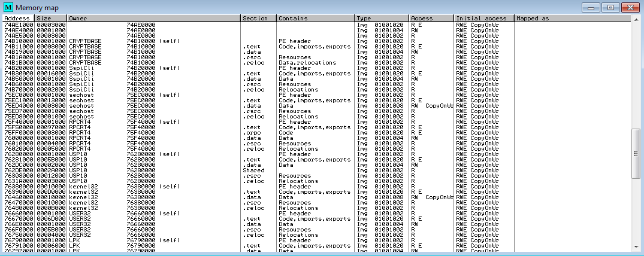Click the Contains column header

[x=316, y=19]
